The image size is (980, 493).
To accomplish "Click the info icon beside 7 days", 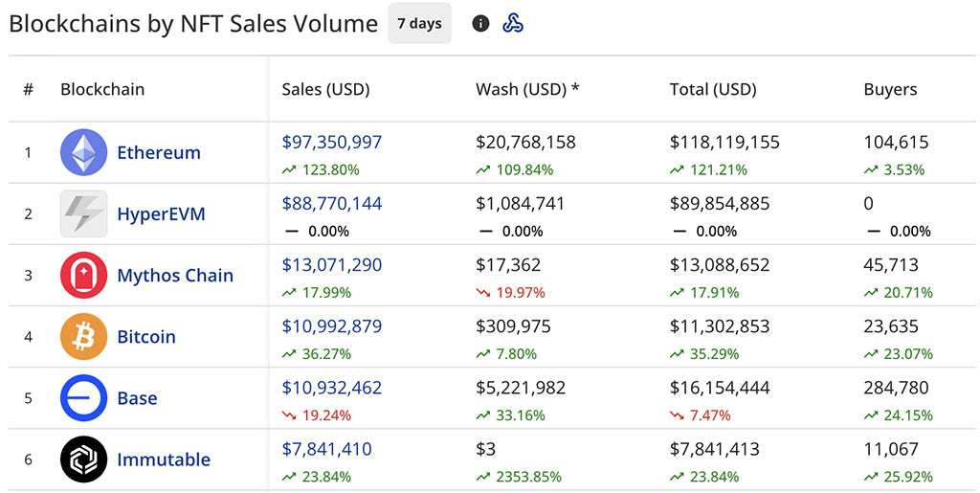I will coord(480,23).
